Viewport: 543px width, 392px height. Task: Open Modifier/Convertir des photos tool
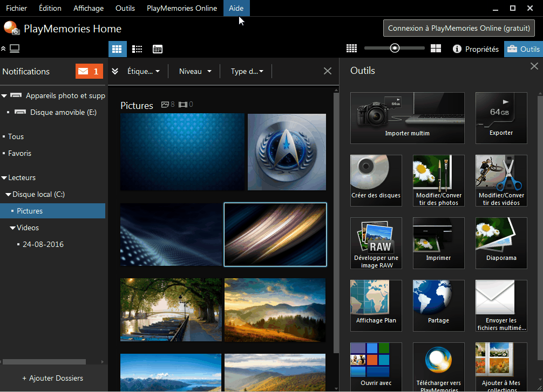pos(438,181)
